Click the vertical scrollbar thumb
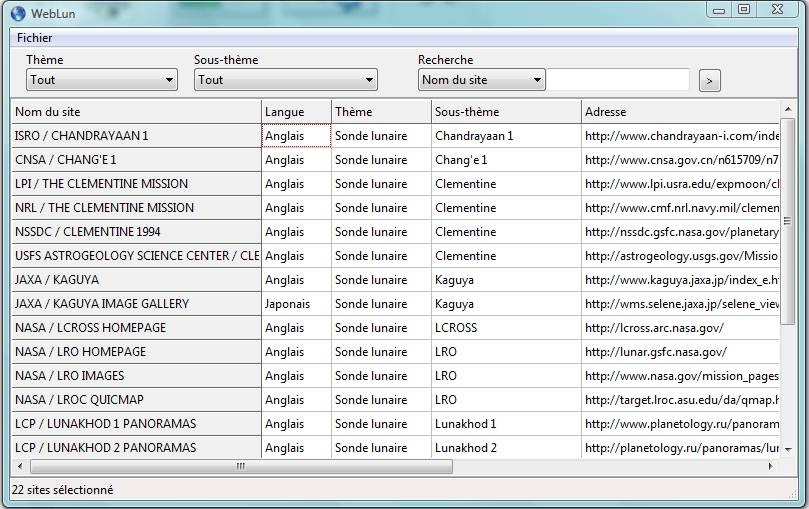The image size is (809, 509). pos(787,221)
